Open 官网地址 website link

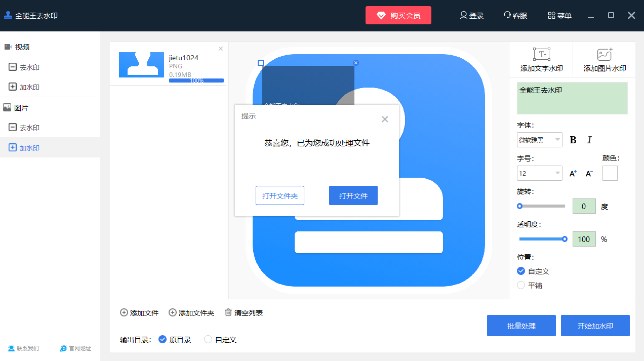[76, 348]
